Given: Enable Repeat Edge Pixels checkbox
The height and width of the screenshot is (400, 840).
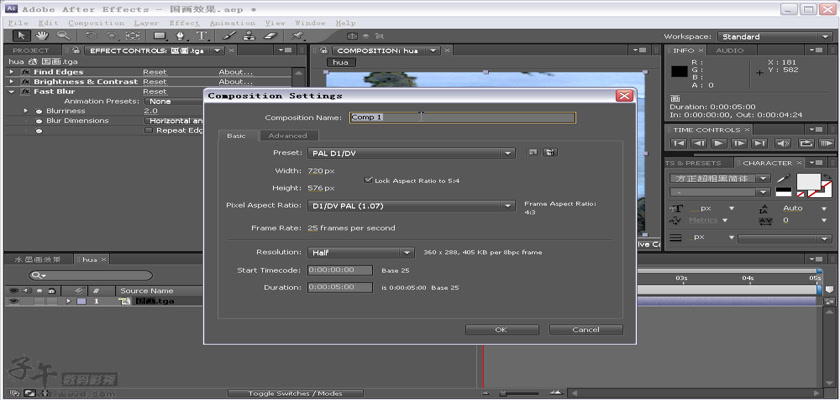Looking at the screenshot, I should click(x=149, y=130).
